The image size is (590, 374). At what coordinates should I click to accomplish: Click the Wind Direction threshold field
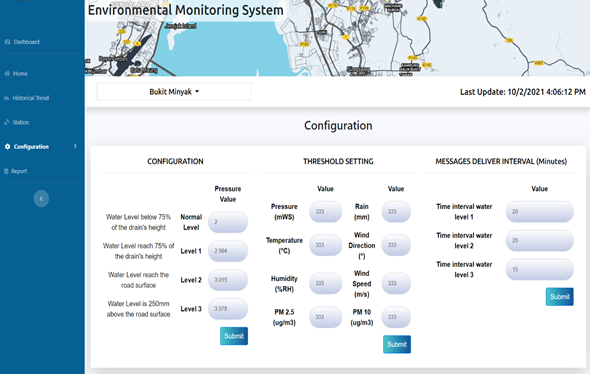[x=396, y=245]
